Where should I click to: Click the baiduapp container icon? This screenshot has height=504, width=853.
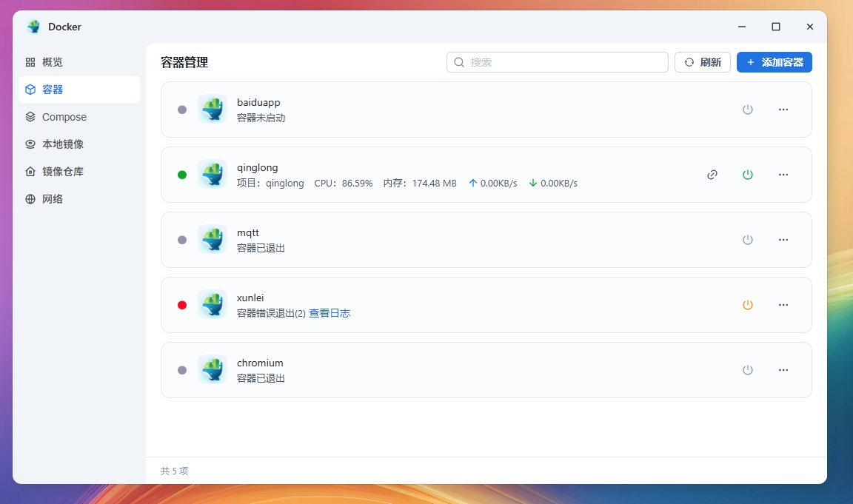pyautogui.click(x=213, y=109)
